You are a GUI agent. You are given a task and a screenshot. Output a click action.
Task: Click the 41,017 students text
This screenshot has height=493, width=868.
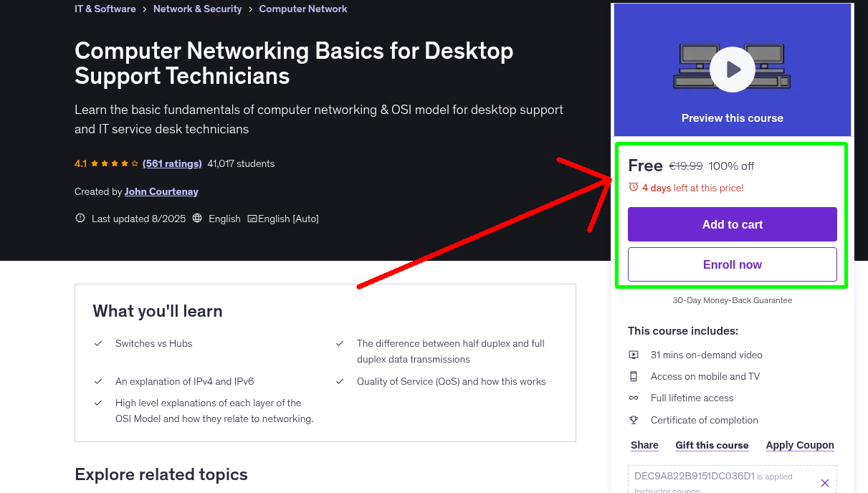pyautogui.click(x=241, y=163)
